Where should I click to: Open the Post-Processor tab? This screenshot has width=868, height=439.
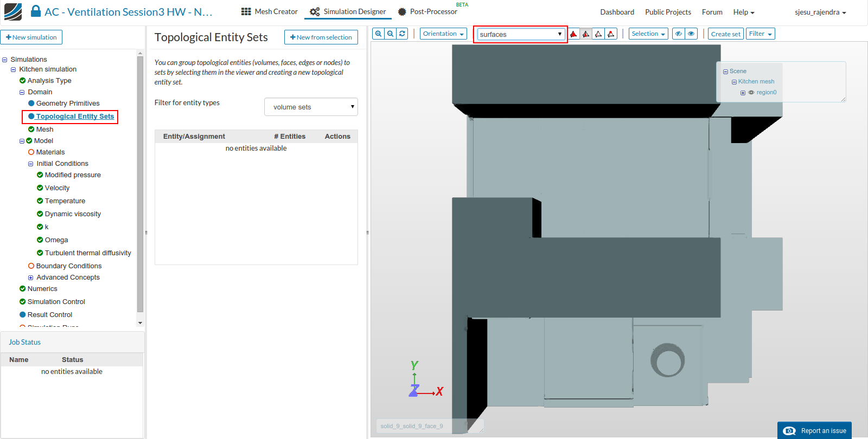coord(427,11)
